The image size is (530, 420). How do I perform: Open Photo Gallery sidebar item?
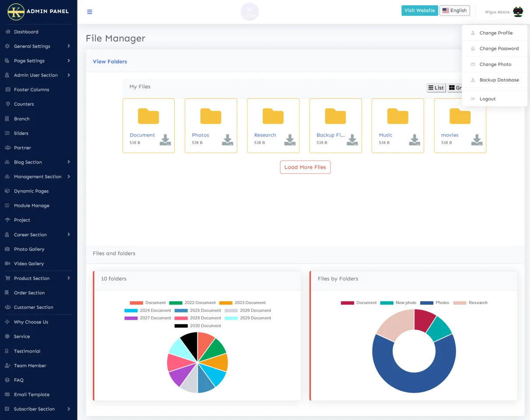(x=39, y=249)
